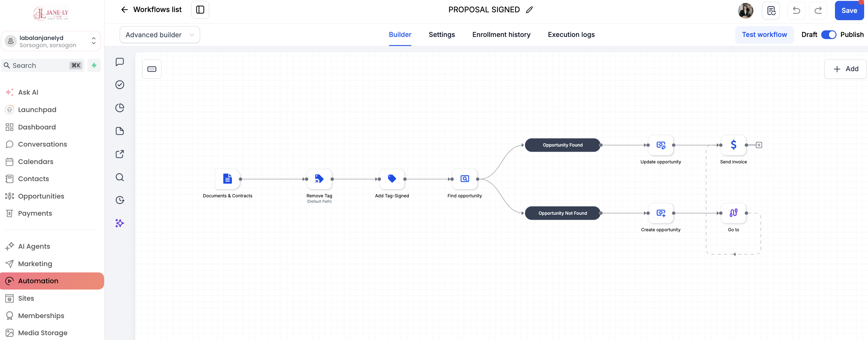
Task: Open the Execution logs tab
Action: pyautogui.click(x=571, y=35)
